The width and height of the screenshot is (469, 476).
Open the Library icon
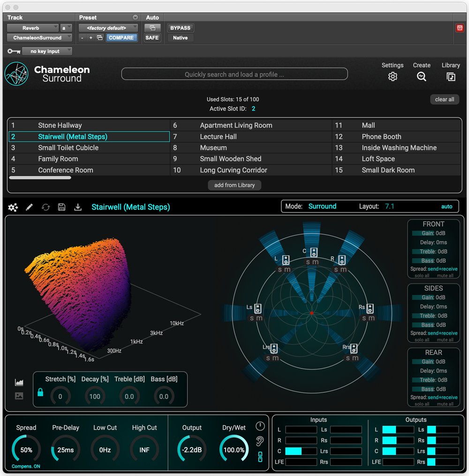[451, 77]
